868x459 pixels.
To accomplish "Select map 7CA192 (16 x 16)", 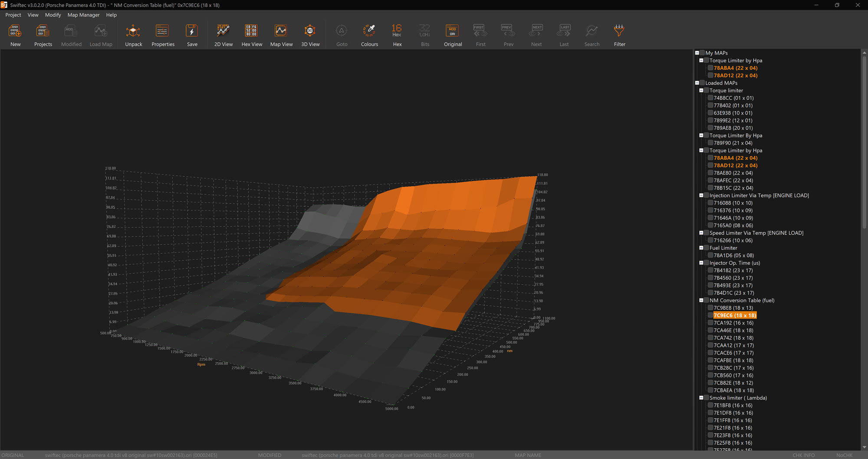I will pos(733,323).
